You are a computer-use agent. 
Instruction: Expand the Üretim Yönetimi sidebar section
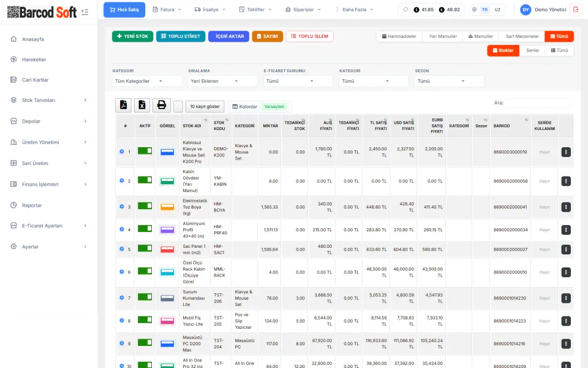(49, 142)
